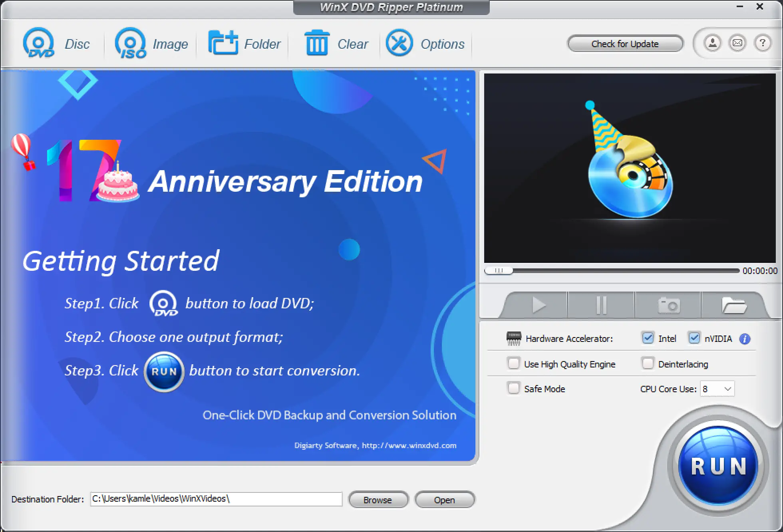Viewport: 783px width, 532px height.
Task: Click the 00:00:00 playback time
Action: pos(760,271)
